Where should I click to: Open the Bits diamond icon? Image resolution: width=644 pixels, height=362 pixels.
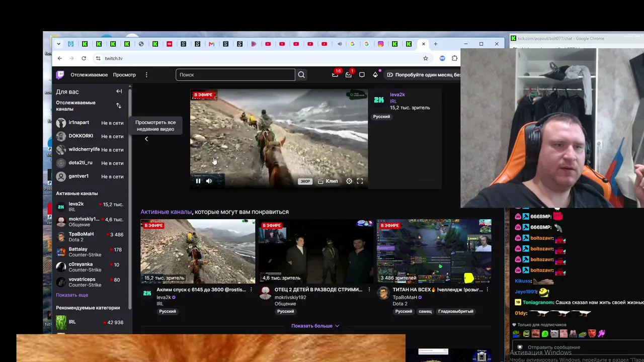click(x=375, y=75)
